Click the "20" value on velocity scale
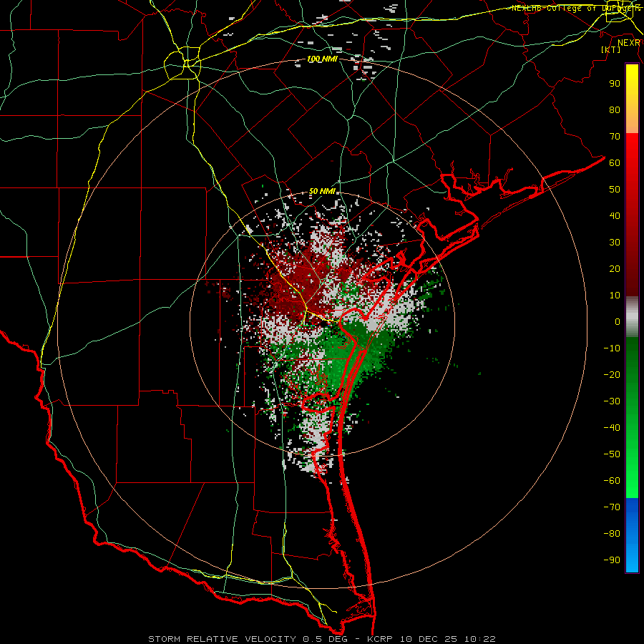The width and height of the screenshot is (644, 644). point(615,269)
